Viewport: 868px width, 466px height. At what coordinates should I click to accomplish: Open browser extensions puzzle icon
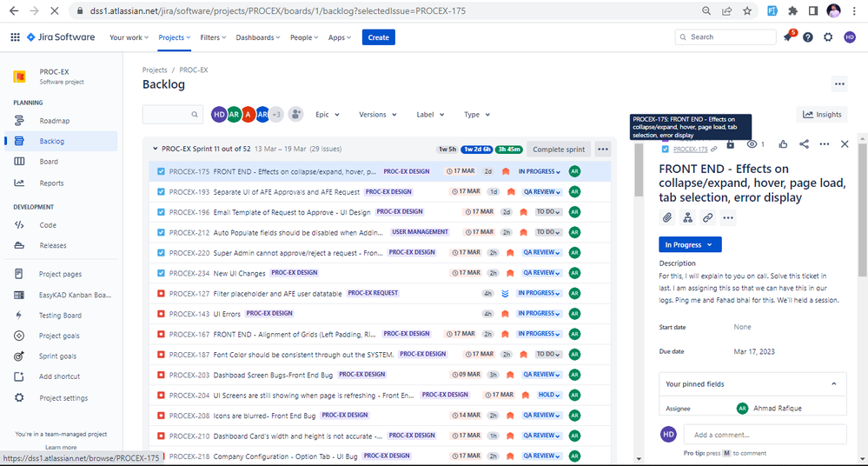point(792,10)
